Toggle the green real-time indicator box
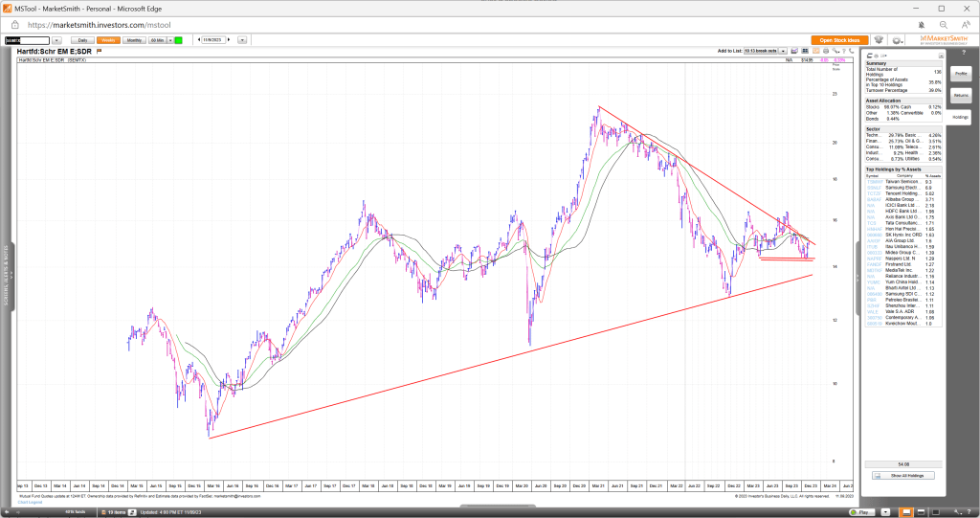 coord(178,40)
